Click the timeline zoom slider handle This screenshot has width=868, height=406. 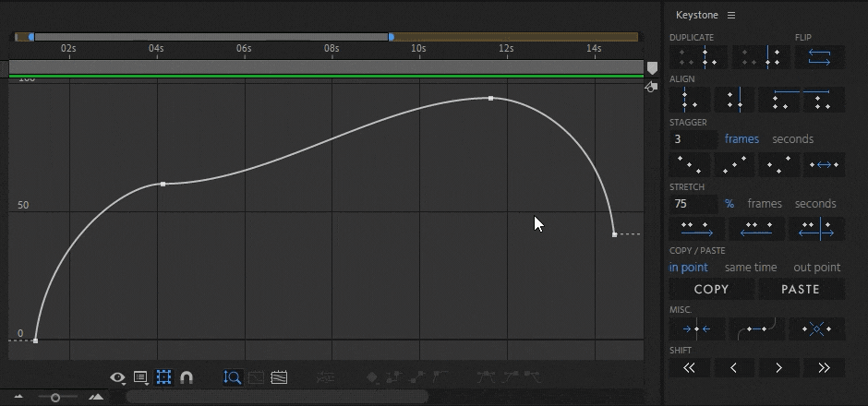coord(55,397)
